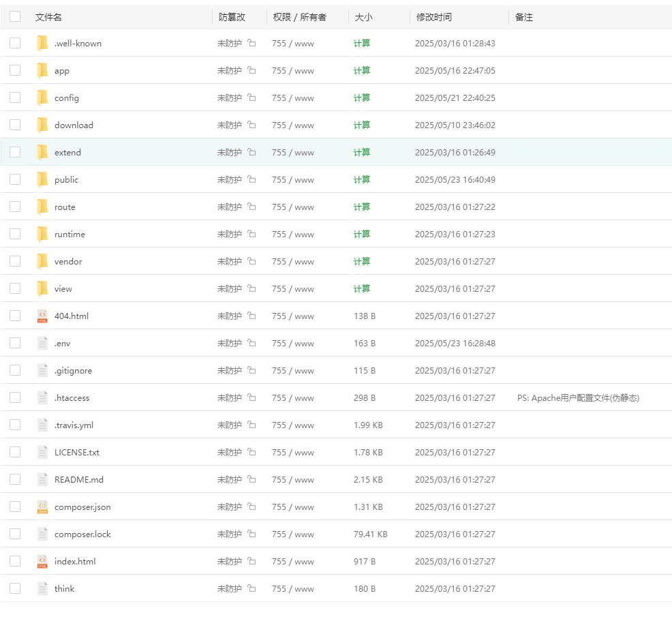Sort the list by the 大小 header
The image size is (672, 619).
[x=363, y=17]
